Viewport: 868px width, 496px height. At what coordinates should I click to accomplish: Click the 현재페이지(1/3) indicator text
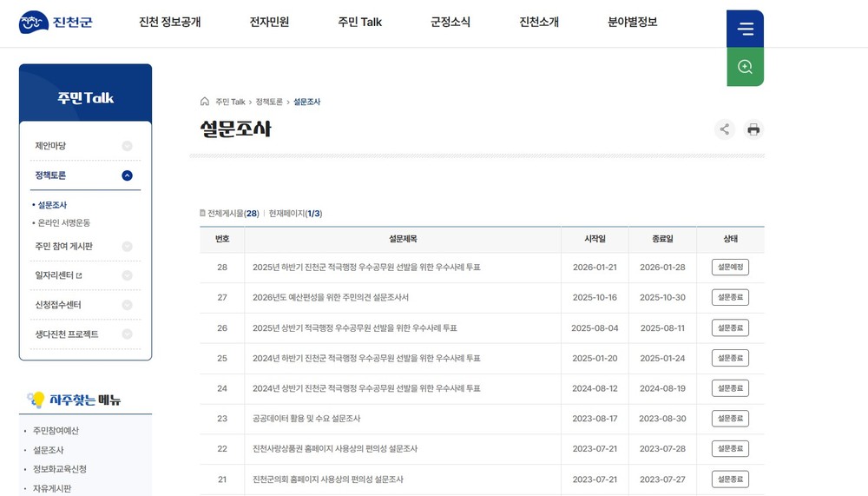coord(296,214)
